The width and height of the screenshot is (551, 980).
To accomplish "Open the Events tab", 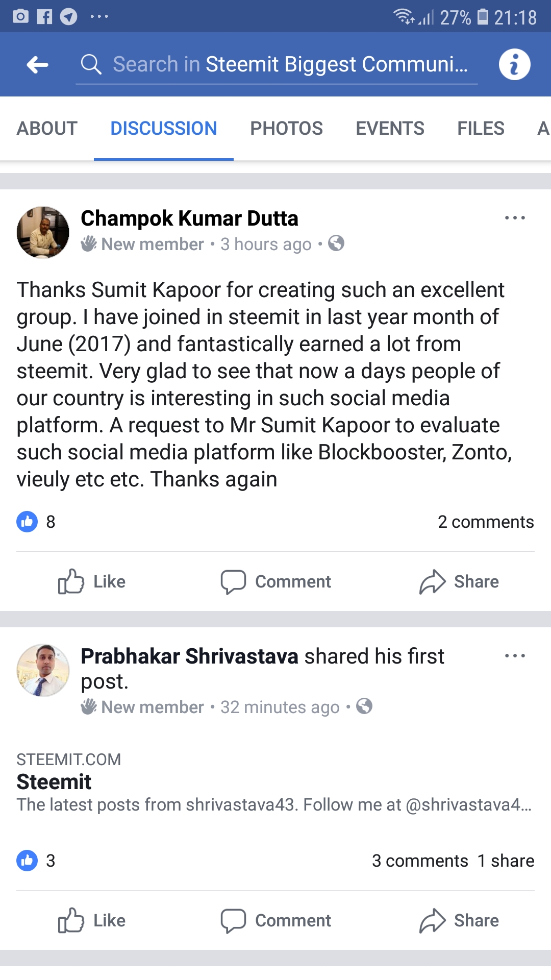I will point(390,128).
